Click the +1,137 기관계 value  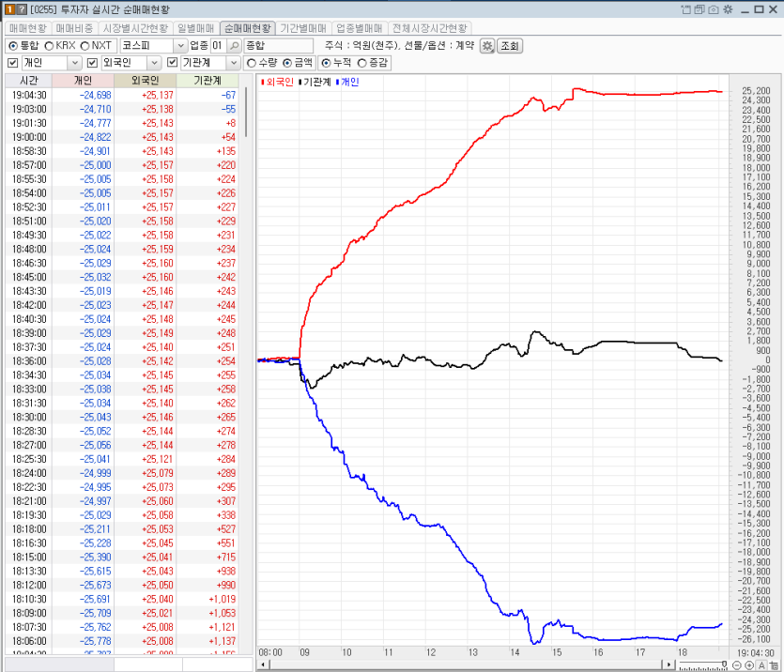(x=222, y=640)
